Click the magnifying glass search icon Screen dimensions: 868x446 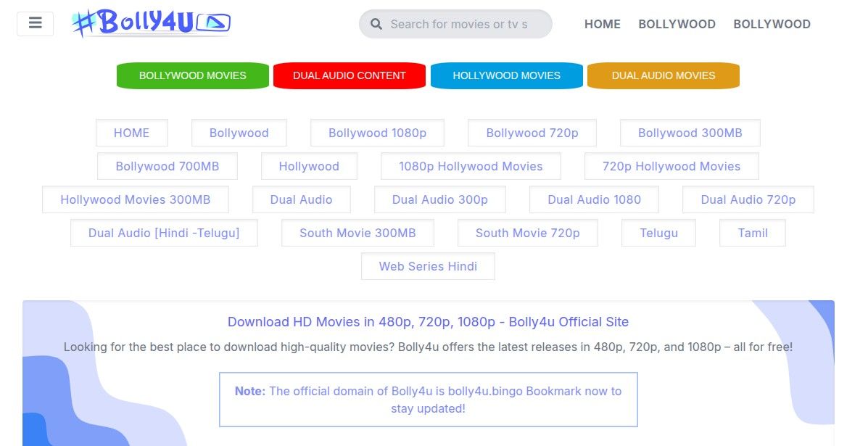coord(376,24)
